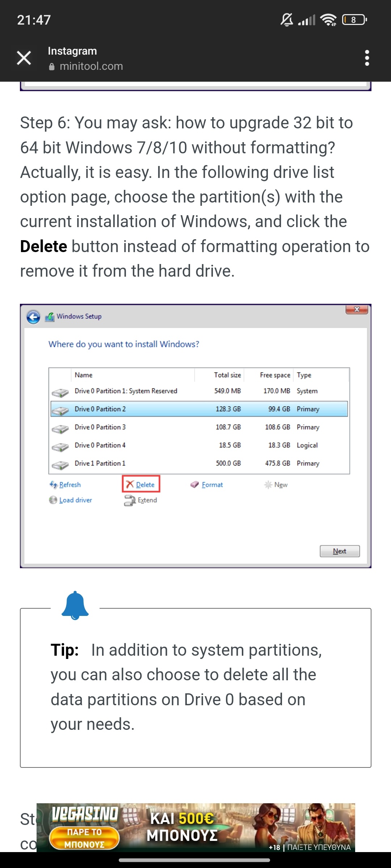
Task: Select Drive 0 Partition 1: System Reserved row
Action: [x=199, y=391]
